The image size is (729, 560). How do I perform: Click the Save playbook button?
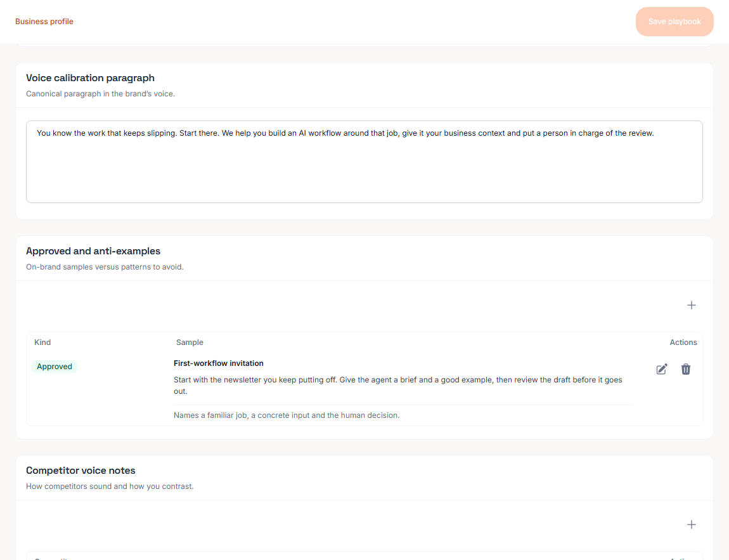[x=674, y=22]
